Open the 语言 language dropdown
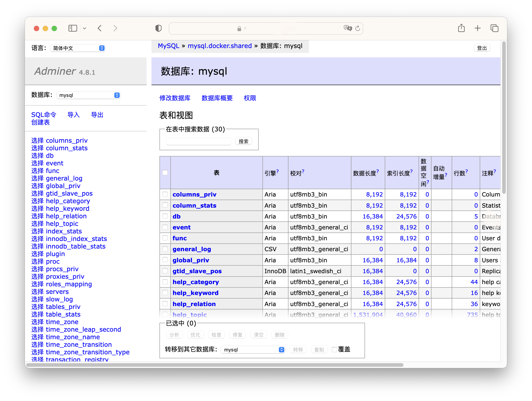 point(78,48)
